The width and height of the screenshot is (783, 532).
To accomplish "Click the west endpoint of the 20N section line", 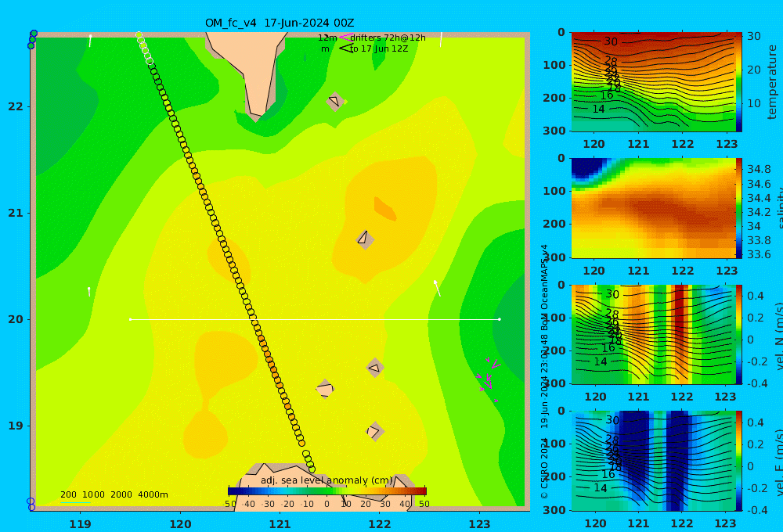I will pos(130,319).
